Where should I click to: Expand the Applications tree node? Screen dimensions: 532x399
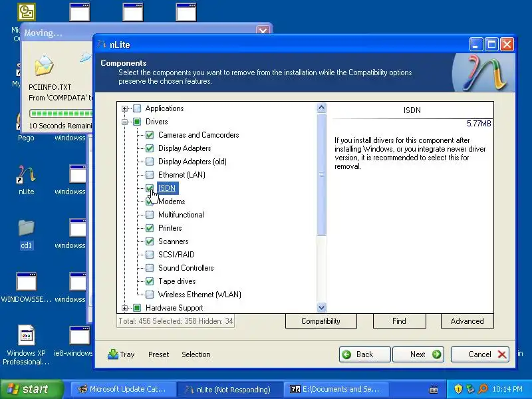[124, 109]
